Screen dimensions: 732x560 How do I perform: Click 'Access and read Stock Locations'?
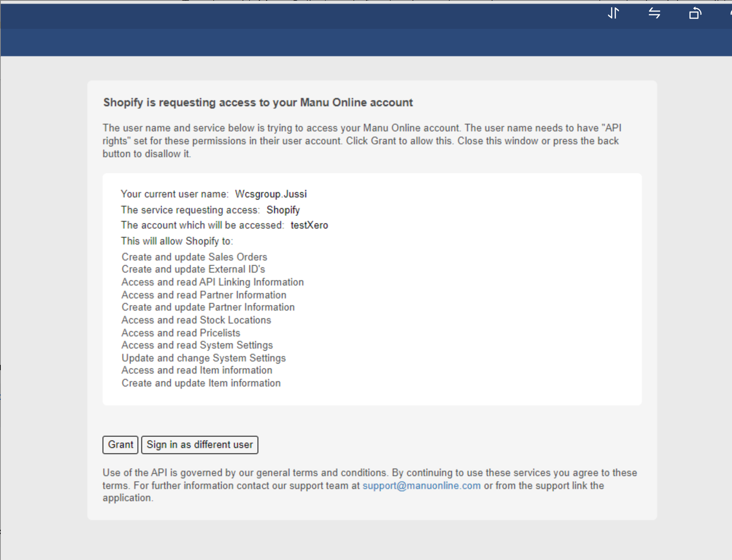pyautogui.click(x=196, y=320)
